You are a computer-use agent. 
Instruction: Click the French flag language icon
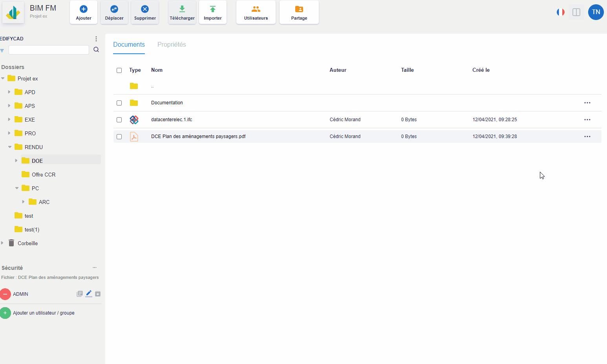pos(561,12)
